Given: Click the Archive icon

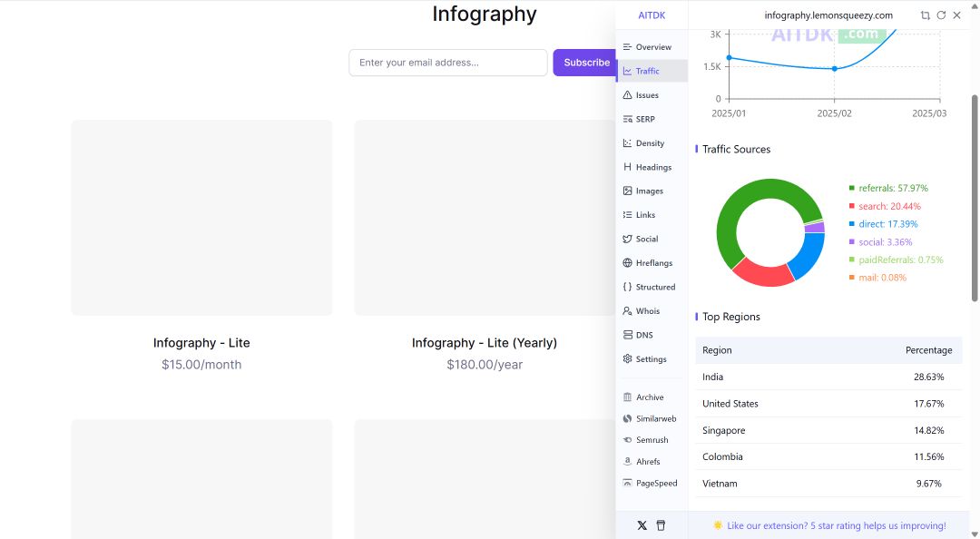Looking at the screenshot, I should [x=628, y=397].
